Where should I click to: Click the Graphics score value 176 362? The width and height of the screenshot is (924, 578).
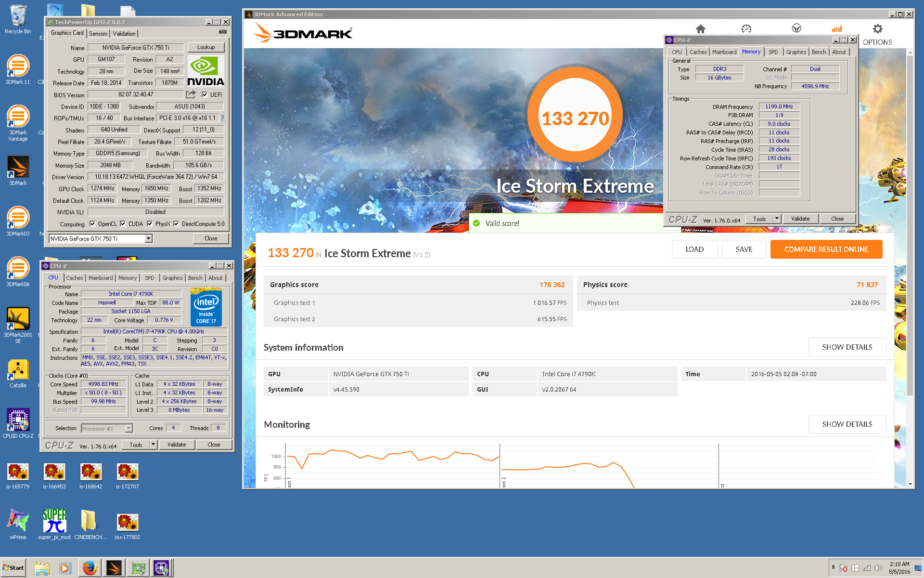pos(552,285)
